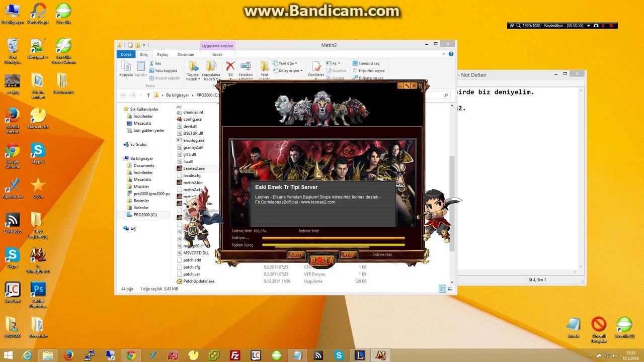
Task: Click the Bandicam screenshot camera icon
Action: coord(596,26)
